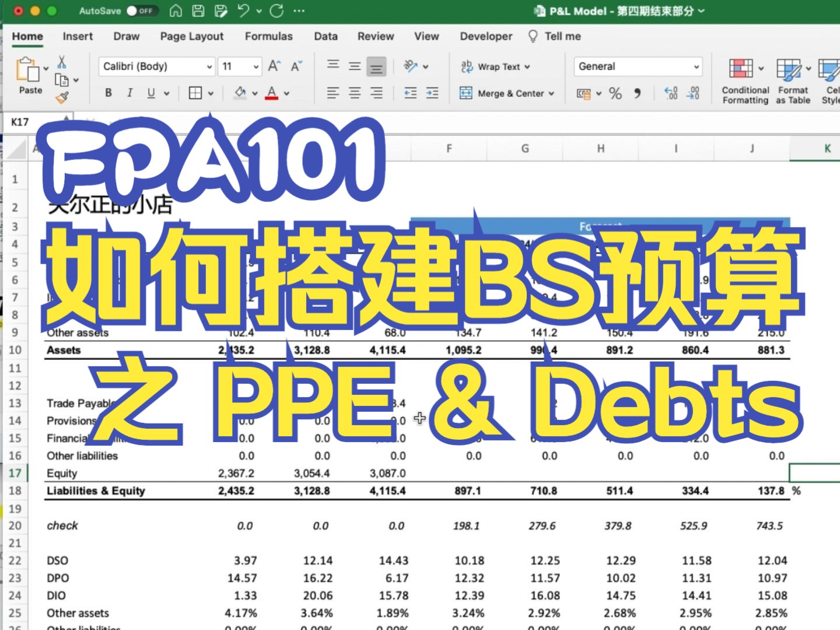This screenshot has height=630, width=840.
Task: Toggle the AutoSave switch
Action: coord(142,10)
